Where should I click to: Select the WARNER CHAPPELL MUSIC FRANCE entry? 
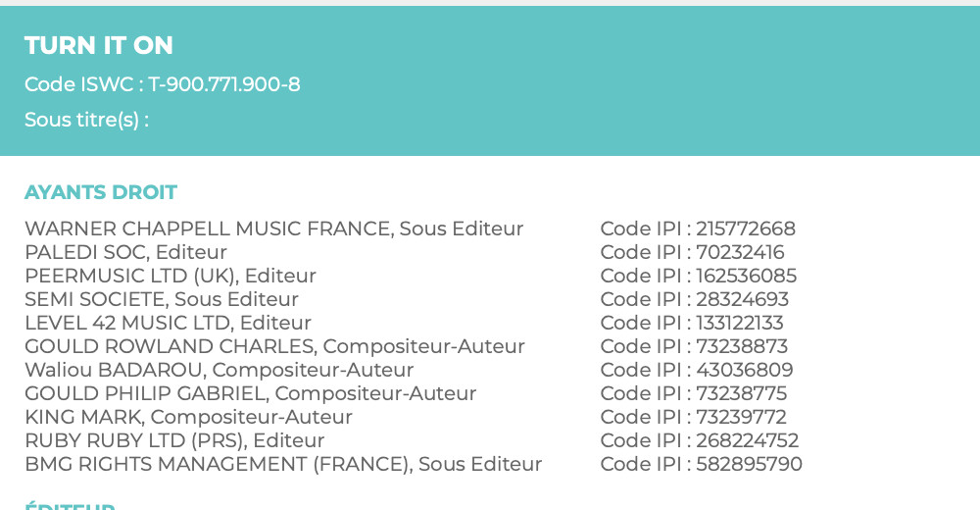[x=273, y=229]
